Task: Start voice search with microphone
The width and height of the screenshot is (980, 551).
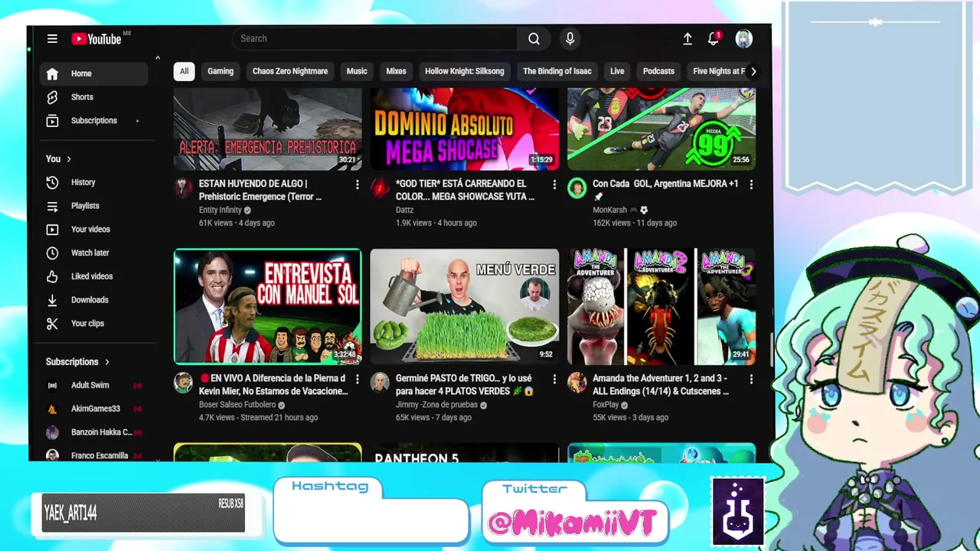Action: (570, 39)
